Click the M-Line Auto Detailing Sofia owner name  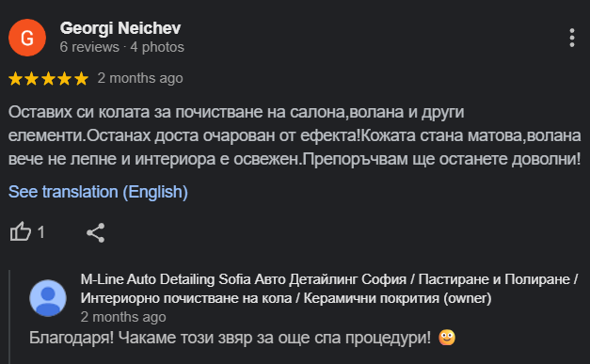tap(328, 289)
